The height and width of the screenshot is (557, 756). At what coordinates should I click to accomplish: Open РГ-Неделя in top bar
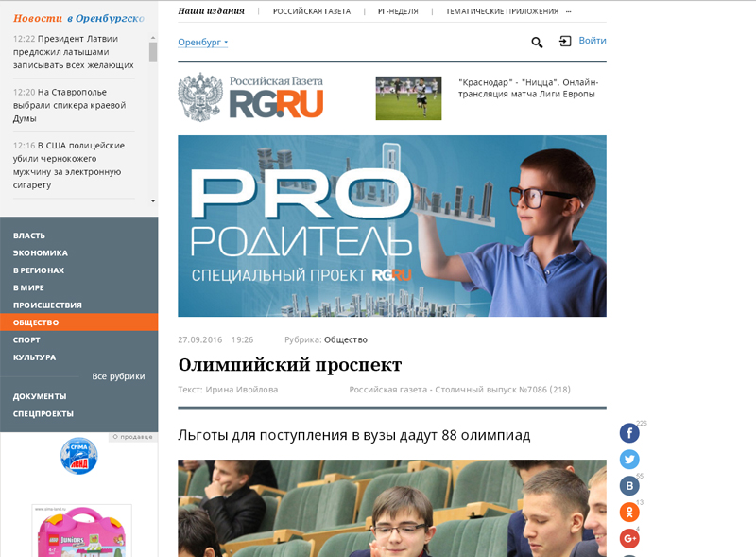coord(398,11)
